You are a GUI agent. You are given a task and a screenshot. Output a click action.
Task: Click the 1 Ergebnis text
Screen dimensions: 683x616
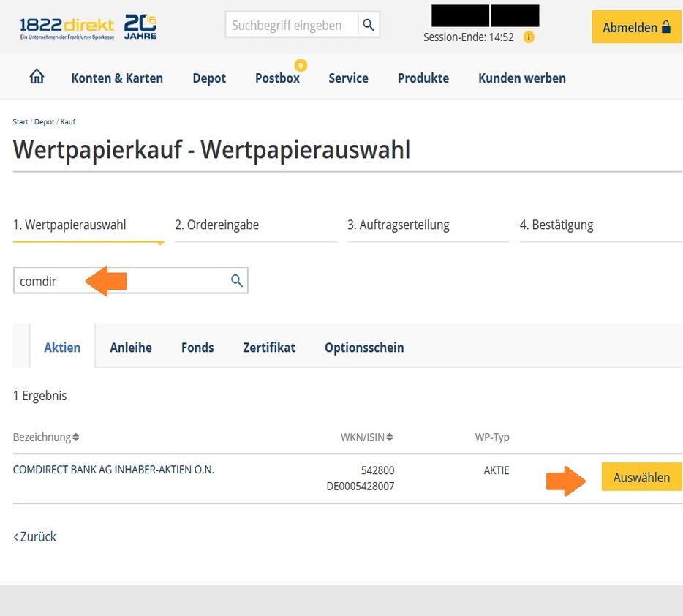point(40,396)
